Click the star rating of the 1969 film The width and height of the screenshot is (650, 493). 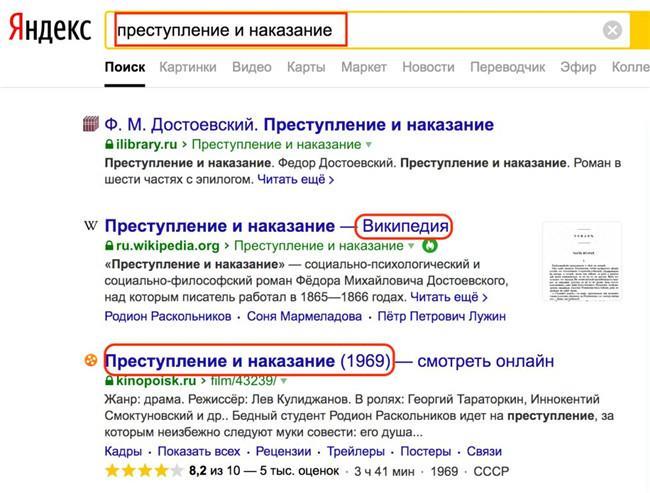(x=144, y=471)
